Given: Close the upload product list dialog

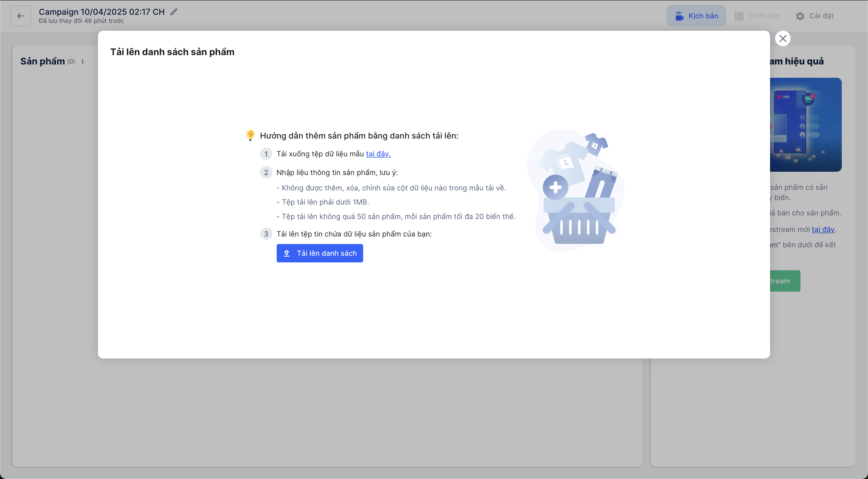Looking at the screenshot, I should coord(782,38).
